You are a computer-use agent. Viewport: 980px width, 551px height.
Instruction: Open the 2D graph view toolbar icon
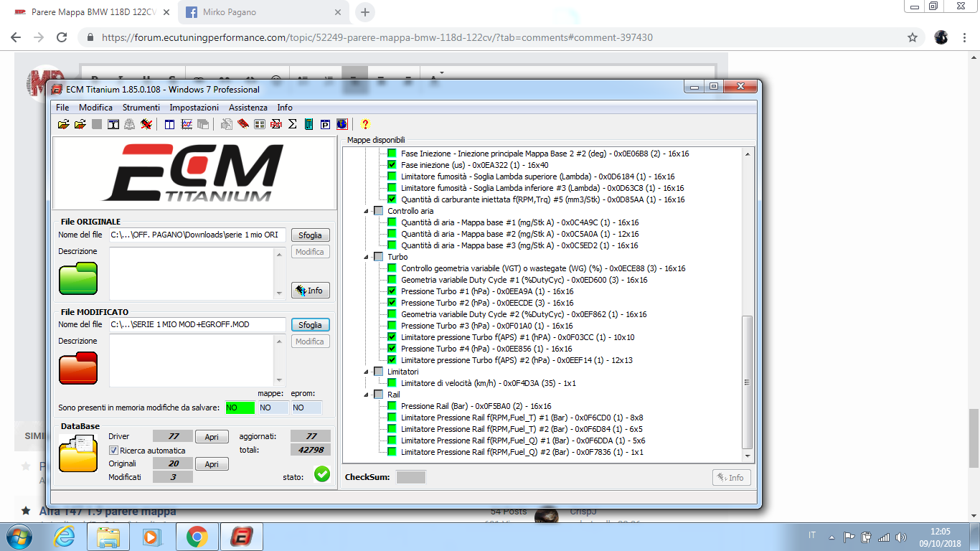coord(187,124)
